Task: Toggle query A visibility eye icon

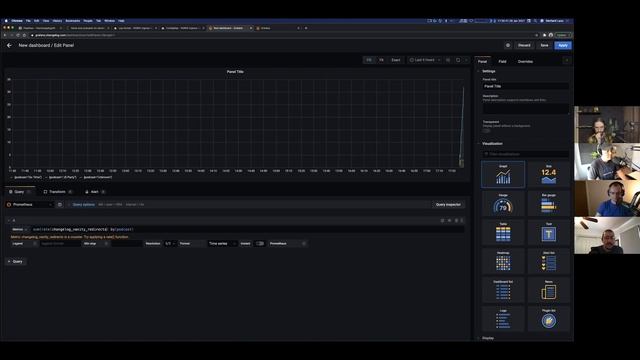Action: [449, 220]
